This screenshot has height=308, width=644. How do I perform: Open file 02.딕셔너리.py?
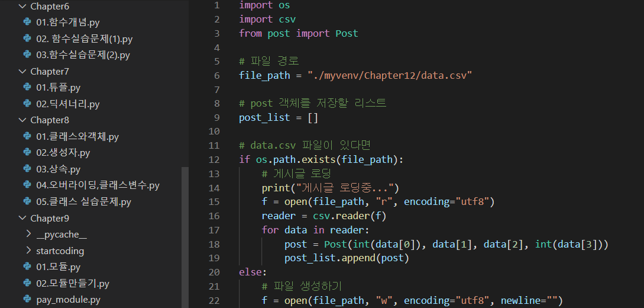[x=68, y=104]
